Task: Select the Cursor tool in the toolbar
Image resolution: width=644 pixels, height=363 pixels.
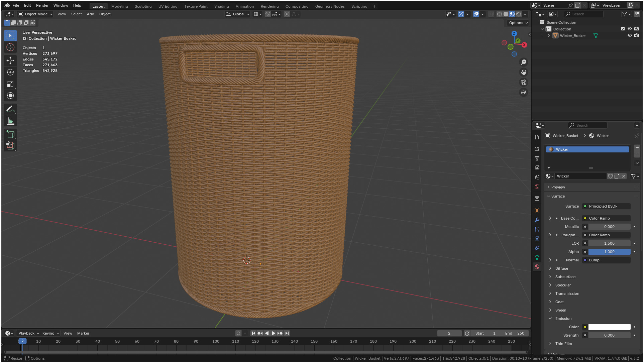Action: pyautogui.click(x=10, y=47)
